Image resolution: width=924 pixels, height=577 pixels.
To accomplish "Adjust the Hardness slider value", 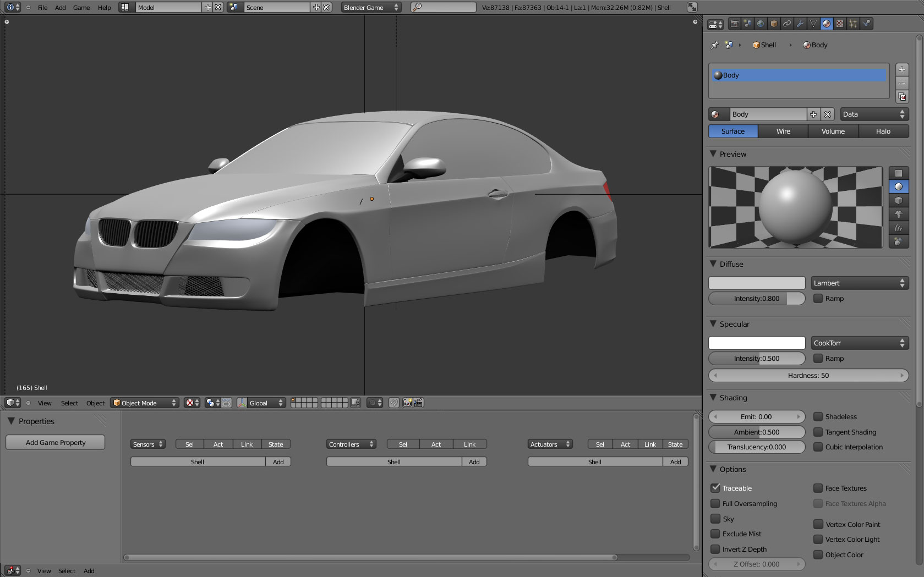I will [x=808, y=375].
